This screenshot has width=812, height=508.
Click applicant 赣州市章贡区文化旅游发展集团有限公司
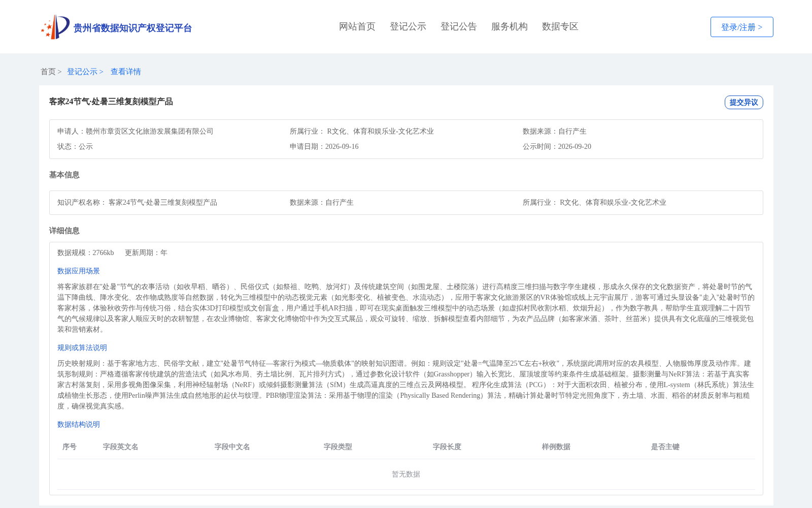pyautogui.click(x=150, y=131)
